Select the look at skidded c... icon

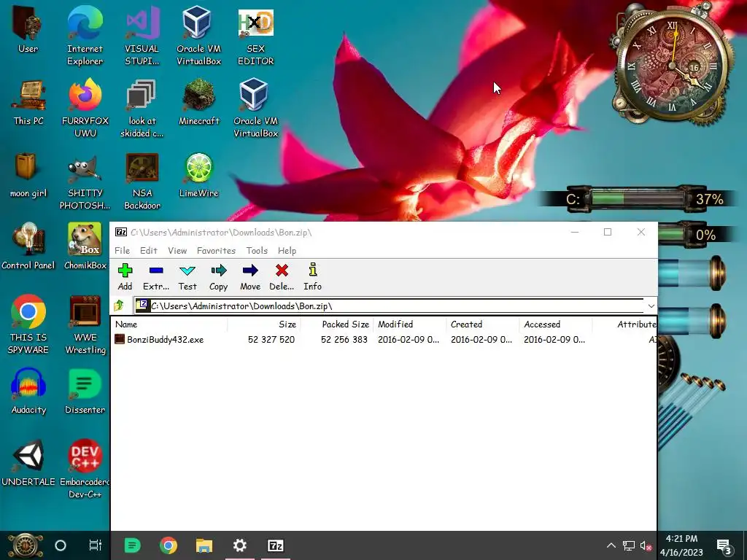(x=142, y=108)
